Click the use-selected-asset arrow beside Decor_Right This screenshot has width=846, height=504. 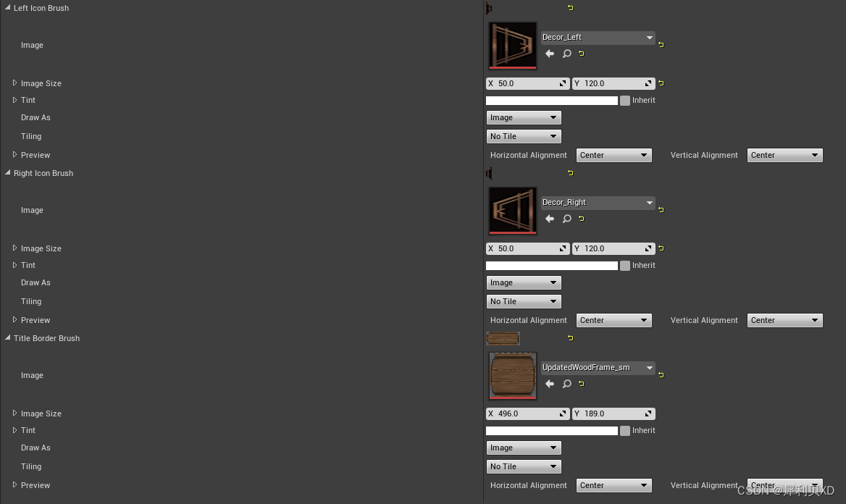[550, 219]
